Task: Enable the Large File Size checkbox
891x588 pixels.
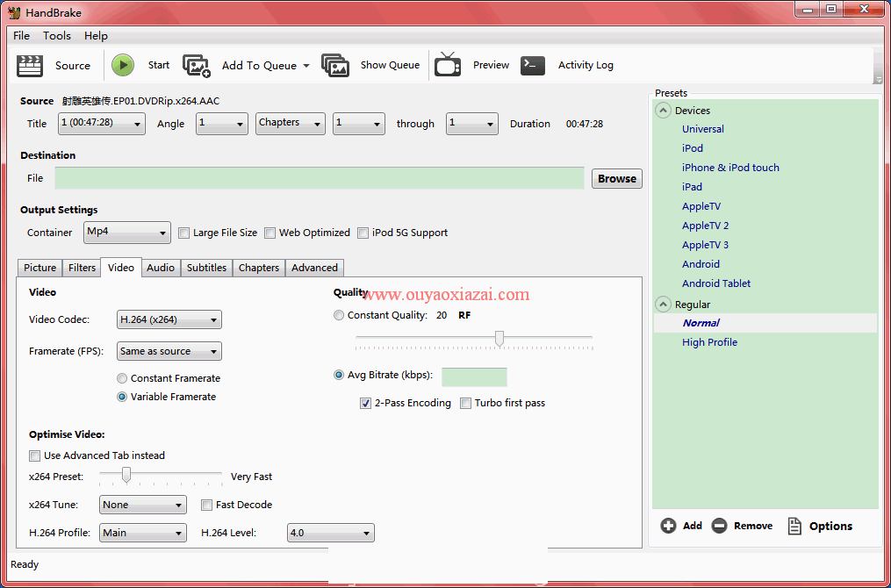Action: coord(183,233)
